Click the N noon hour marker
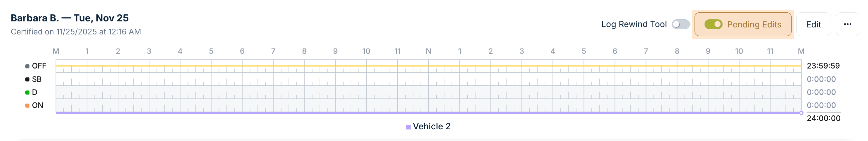Screen dimensions: 868x141 429,51
